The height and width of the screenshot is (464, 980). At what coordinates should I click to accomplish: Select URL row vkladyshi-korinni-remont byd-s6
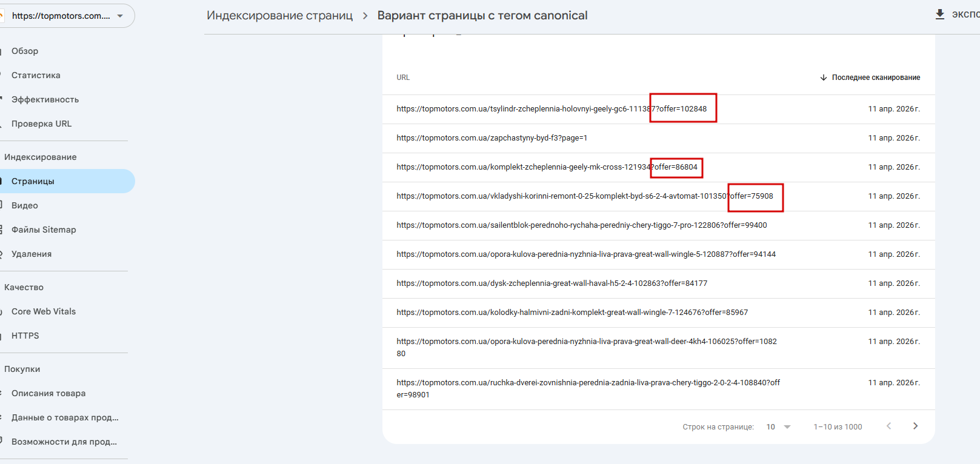click(x=658, y=196)
